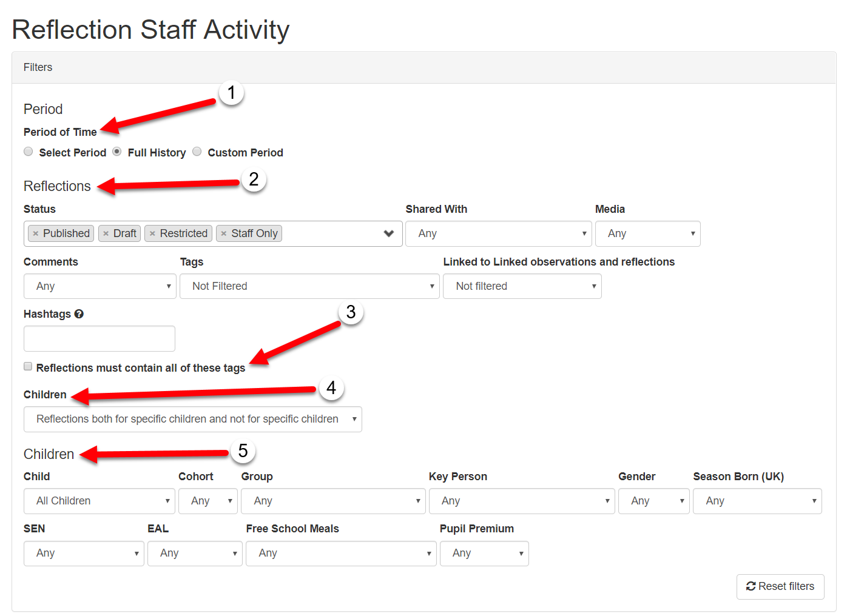The image size is (847, 616).
Task: Open the Media dropdown
Action: (647, 234)
